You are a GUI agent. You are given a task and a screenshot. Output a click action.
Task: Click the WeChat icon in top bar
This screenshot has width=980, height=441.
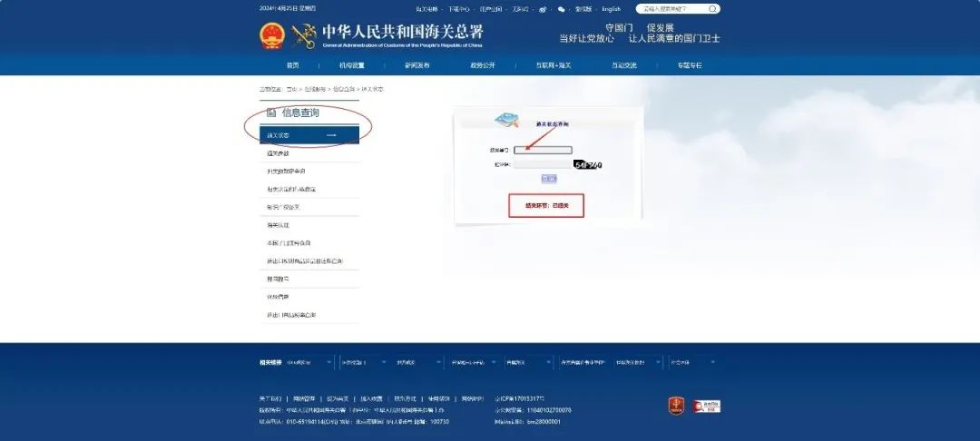pyautogui.click(x=562, y=9)
